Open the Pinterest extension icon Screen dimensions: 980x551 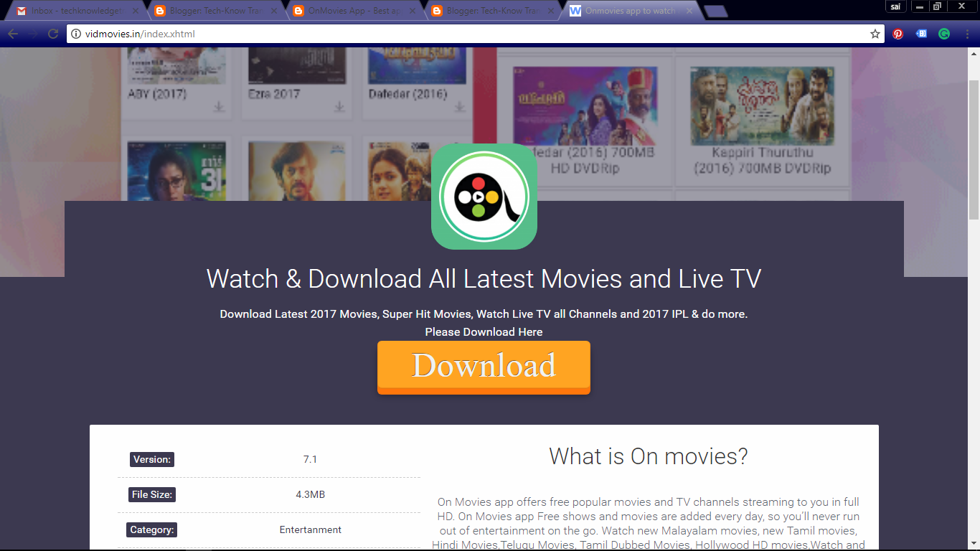point(898,34)
